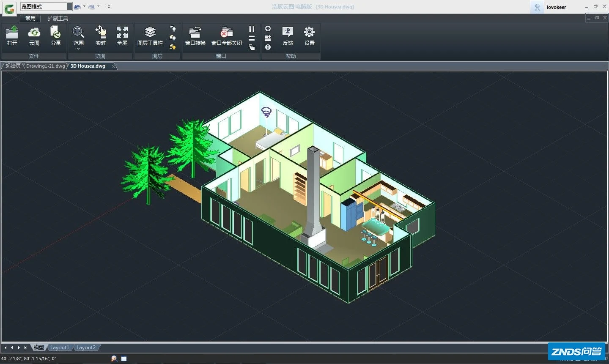Toggle the yellow layer bulb icon
Image resolution: width=609 pixels, height=364 pixels.
(172, 47)
